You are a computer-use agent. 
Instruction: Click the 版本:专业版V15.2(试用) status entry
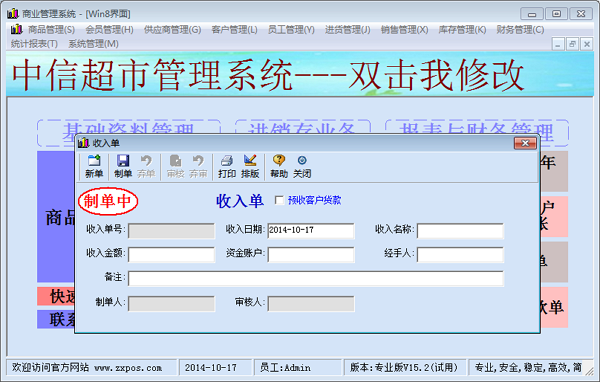[x=404, y=368]
